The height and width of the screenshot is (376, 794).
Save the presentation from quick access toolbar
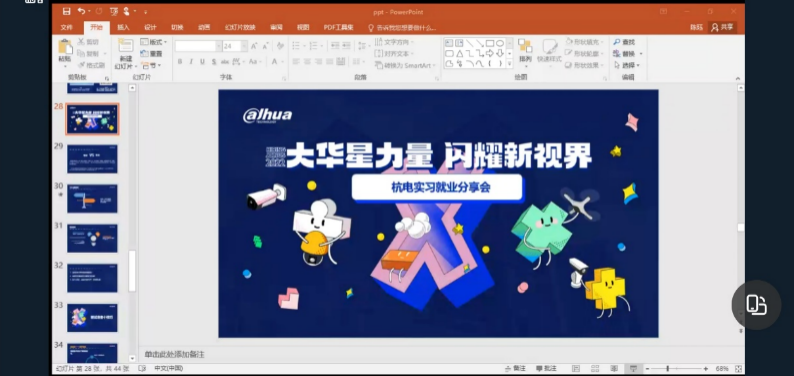click(66, 11)
